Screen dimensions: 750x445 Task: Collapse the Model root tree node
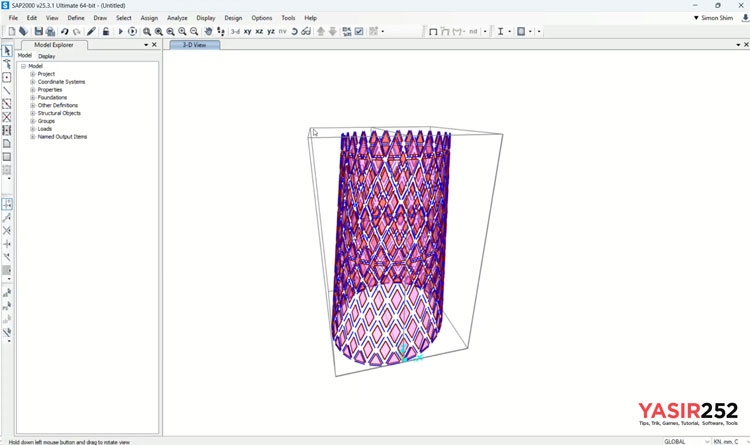click(23, 66)
